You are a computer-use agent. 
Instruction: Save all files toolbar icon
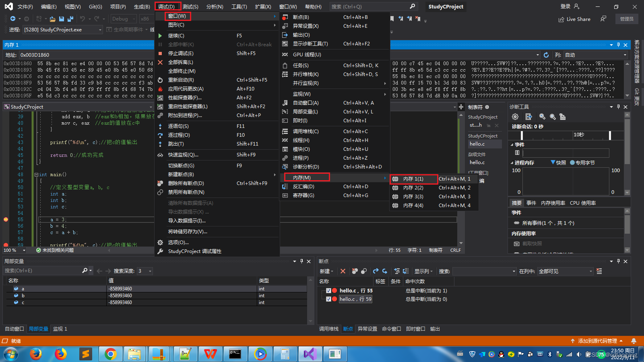point(70,19)
